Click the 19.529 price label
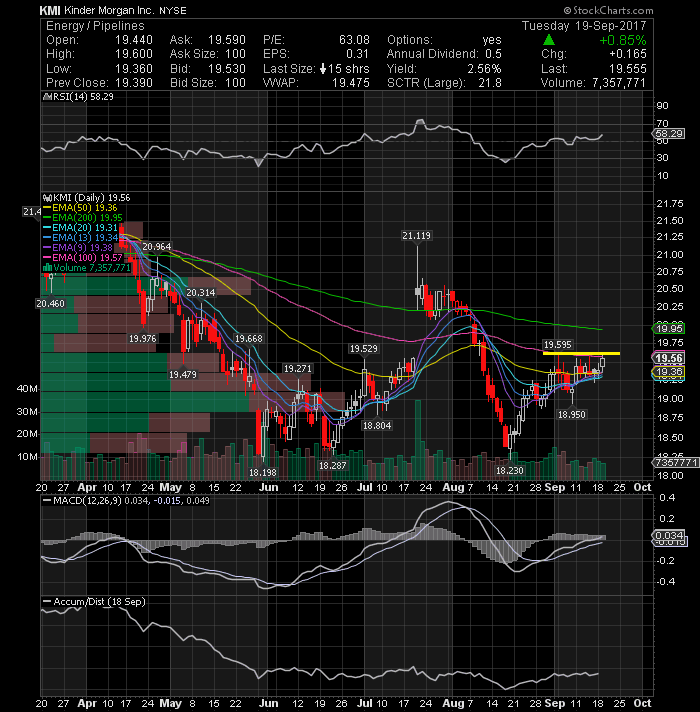 coord(363,349)
